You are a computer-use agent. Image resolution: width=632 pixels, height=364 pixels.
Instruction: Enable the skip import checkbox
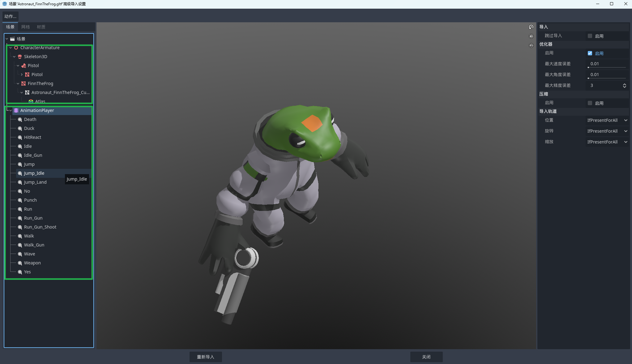pos(590,36)
